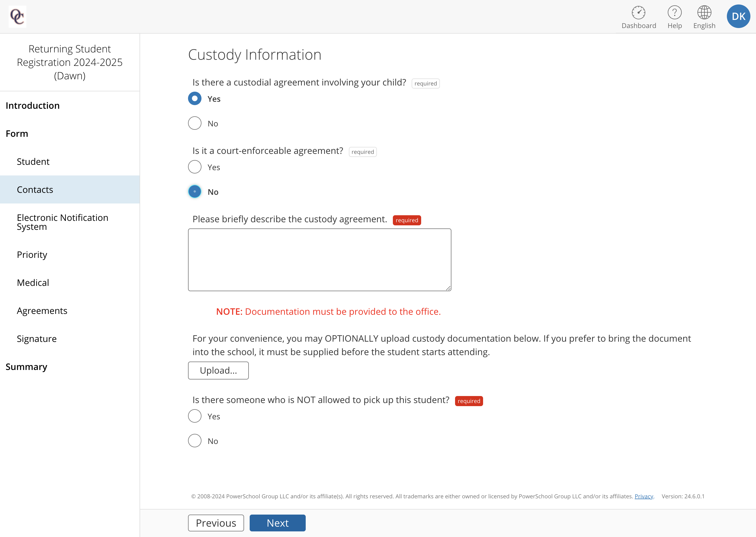Viewport: 756px width, 537px height.
Task: Click the Returning Student Registration title
Action: (x=70, y=62)
